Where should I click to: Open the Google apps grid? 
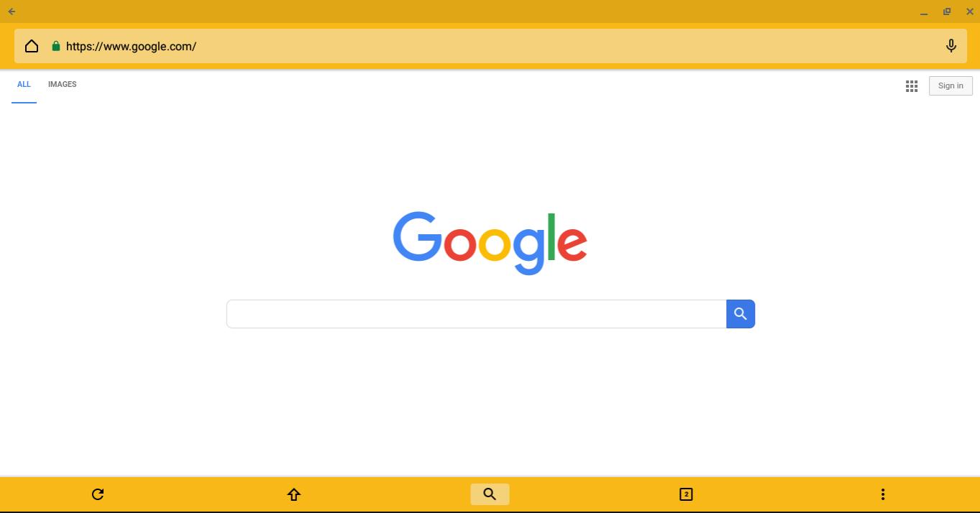point(912,86)
